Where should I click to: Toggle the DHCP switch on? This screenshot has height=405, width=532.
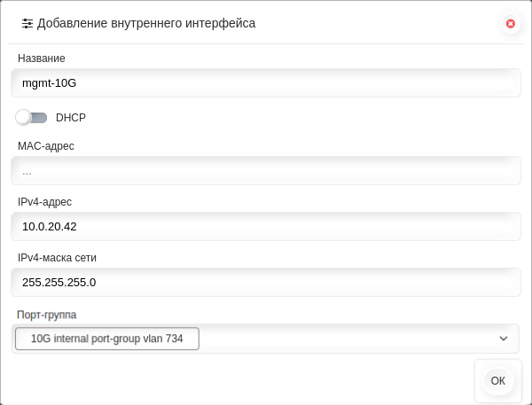tap(31, 117)
